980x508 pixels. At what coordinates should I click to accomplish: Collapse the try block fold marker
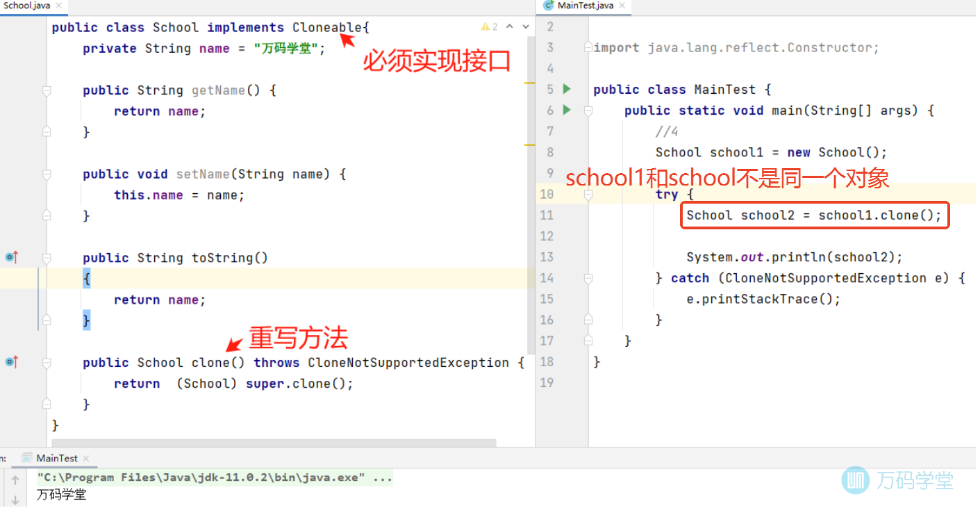588,195
